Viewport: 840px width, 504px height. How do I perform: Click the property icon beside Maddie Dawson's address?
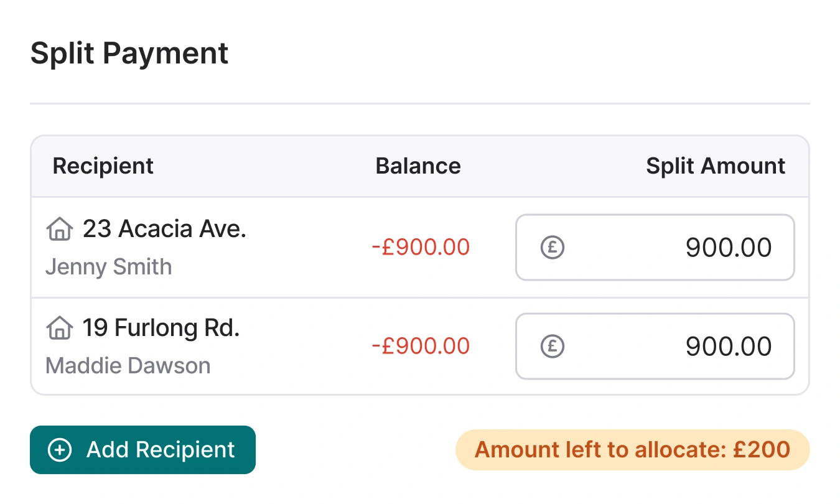point(59,328)
